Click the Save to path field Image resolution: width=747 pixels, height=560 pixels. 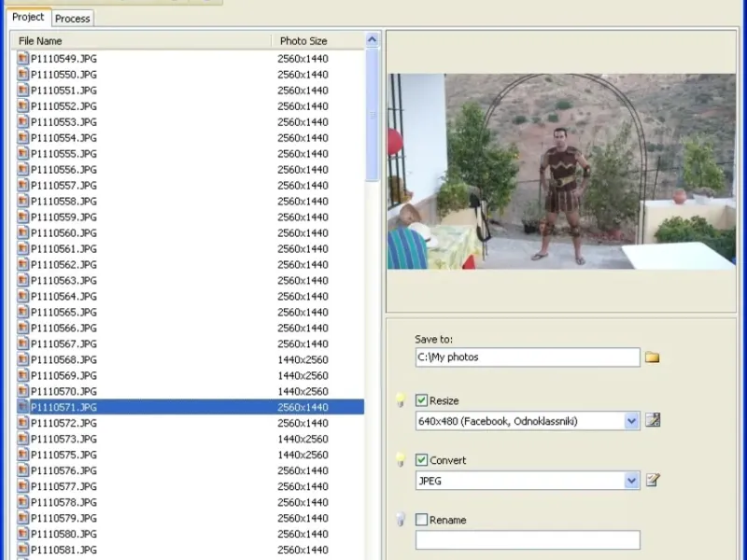pos(527,357)
